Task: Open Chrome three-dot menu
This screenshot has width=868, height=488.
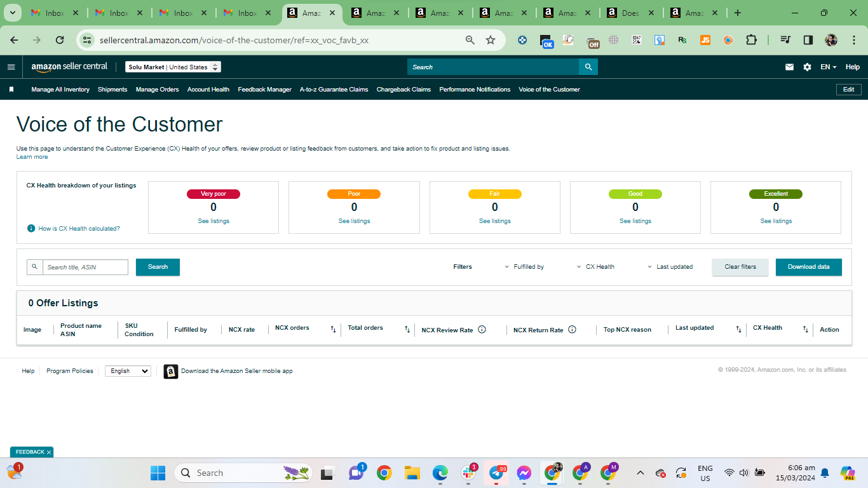Action: [853, 40]
